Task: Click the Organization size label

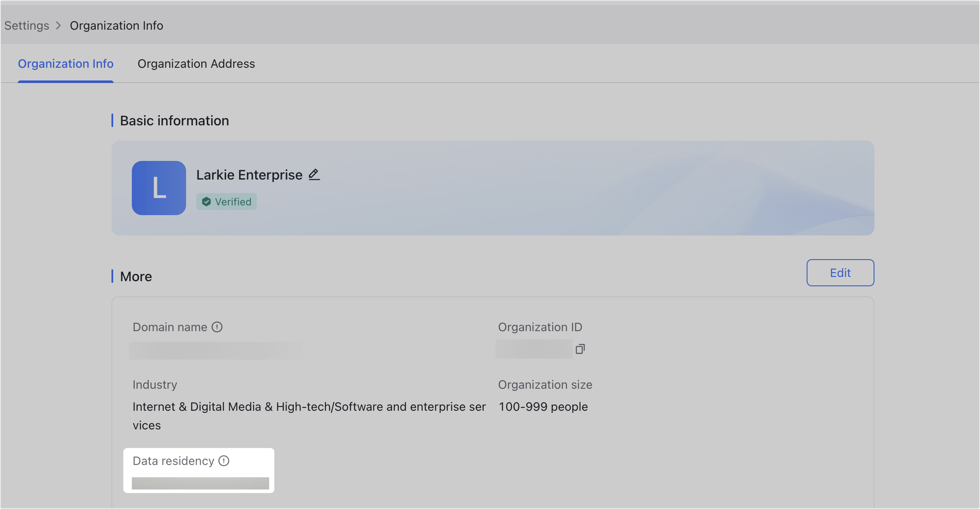Action: pos(545,385)
